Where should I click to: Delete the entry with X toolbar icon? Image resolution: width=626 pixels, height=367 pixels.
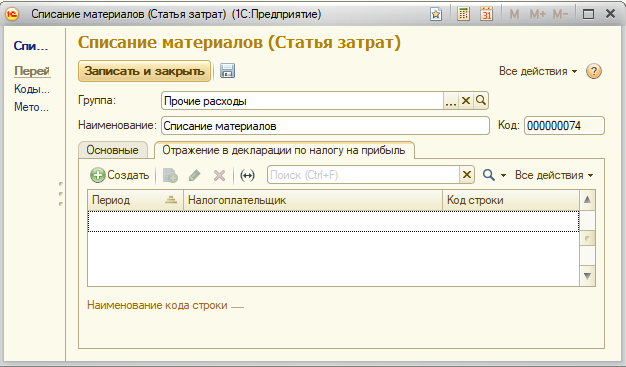point(219,175)
